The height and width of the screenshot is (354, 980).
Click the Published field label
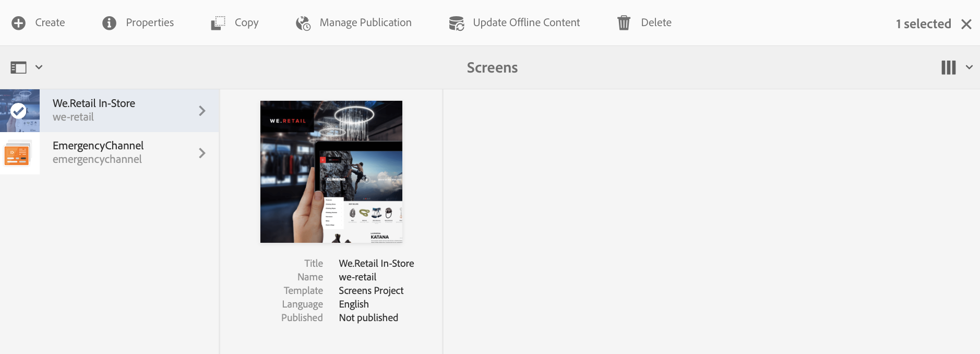click(302, 317)
